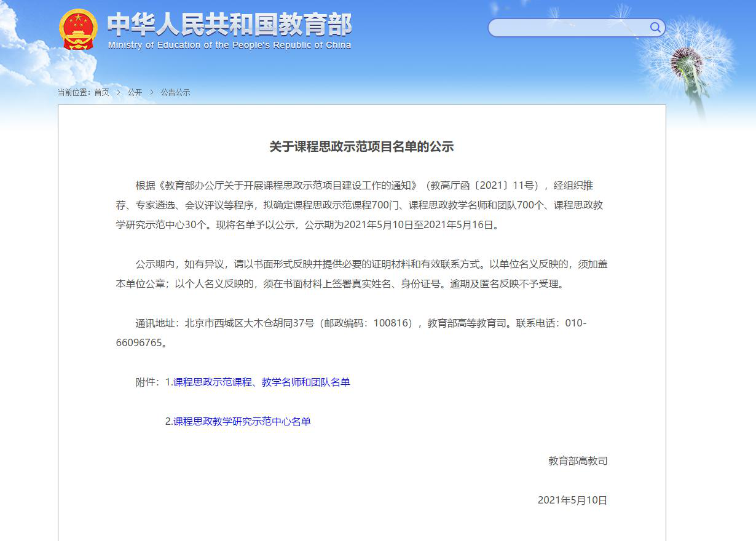
Task: Open 公开 breadcrumb link
Action: pyautogui.click(x=135, y=92)
